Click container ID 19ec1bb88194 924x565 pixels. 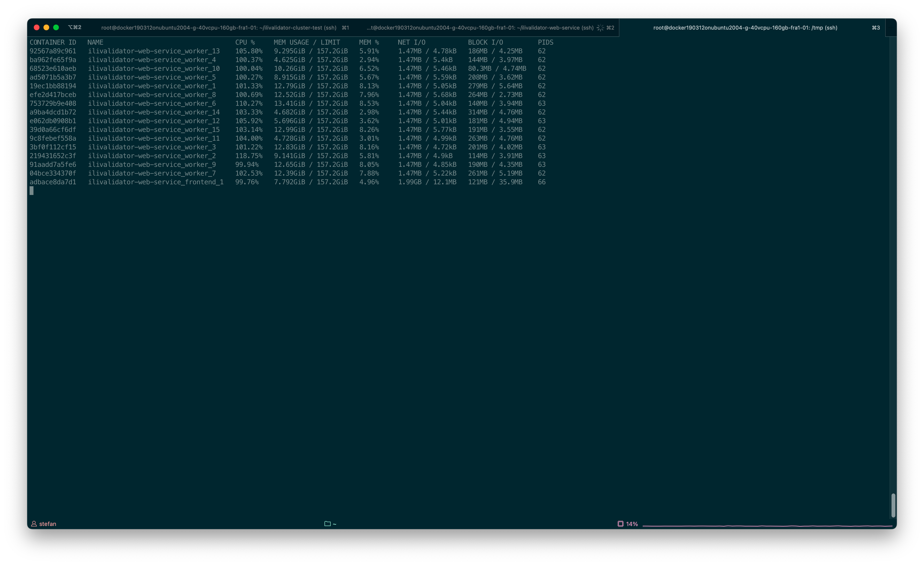tap(53, 86)
